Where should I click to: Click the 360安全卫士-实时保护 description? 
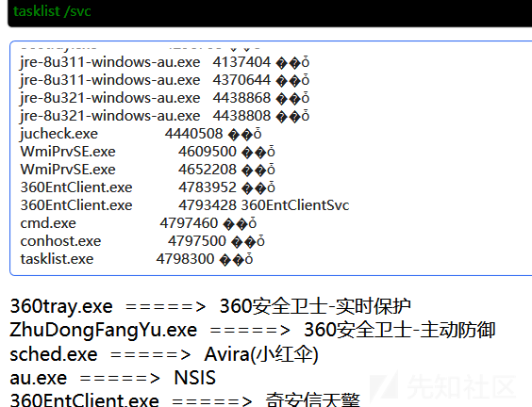[315, 307]
